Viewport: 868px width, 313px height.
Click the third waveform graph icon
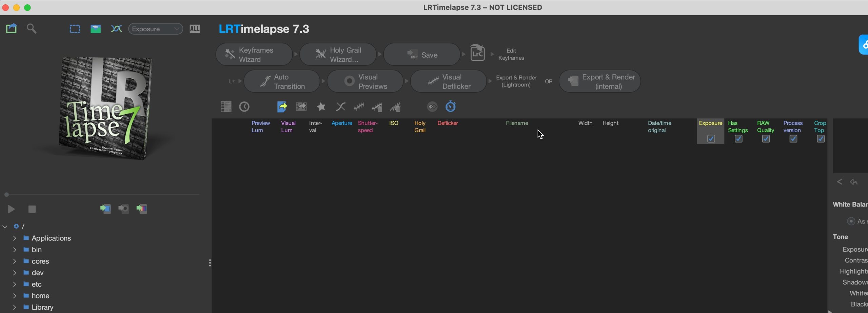pos(395,107)
